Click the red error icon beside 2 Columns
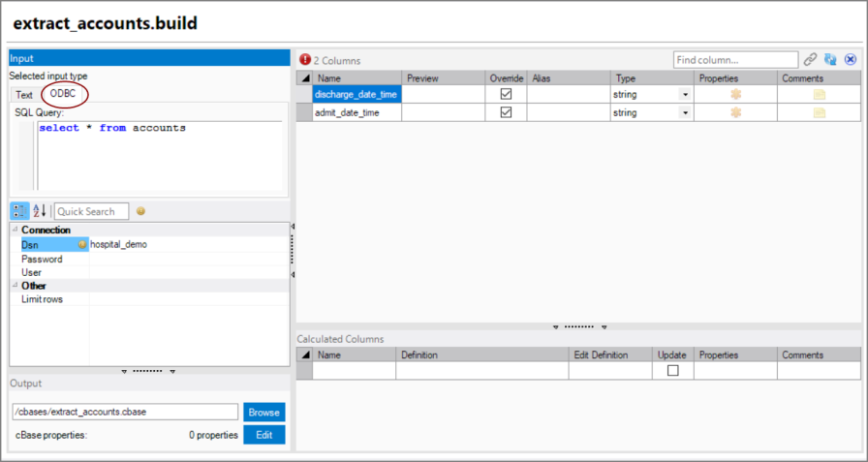Image resolution: width=868 pixels, height=462 pixels. pos(305,59)
